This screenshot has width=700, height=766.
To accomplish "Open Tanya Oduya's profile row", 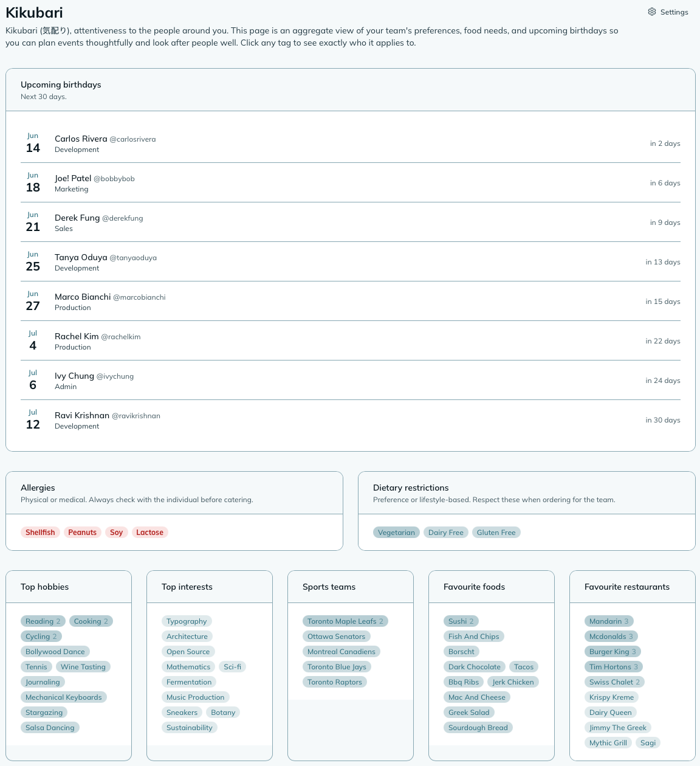I will point(351,262).
